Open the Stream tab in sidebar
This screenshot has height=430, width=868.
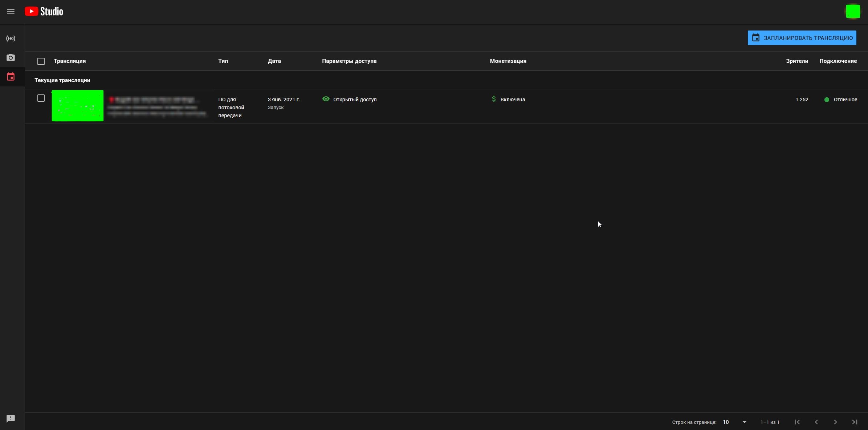(x=11, y=38)
